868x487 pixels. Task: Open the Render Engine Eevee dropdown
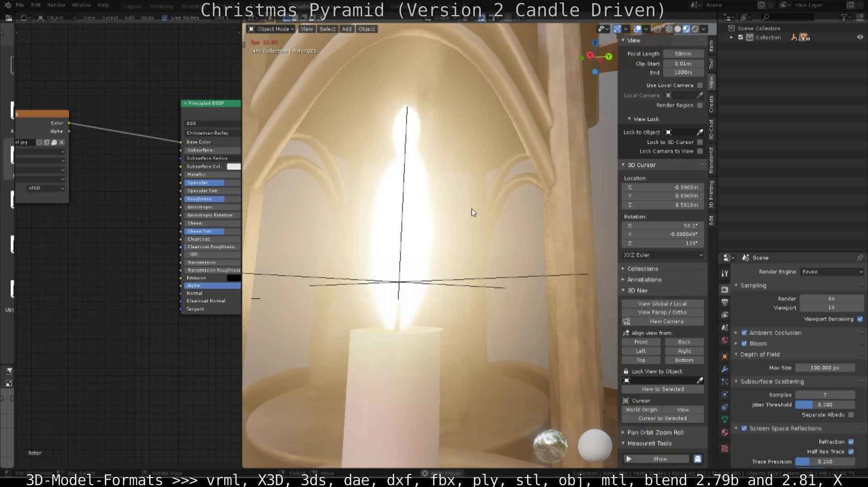click(x=832, y=272)
